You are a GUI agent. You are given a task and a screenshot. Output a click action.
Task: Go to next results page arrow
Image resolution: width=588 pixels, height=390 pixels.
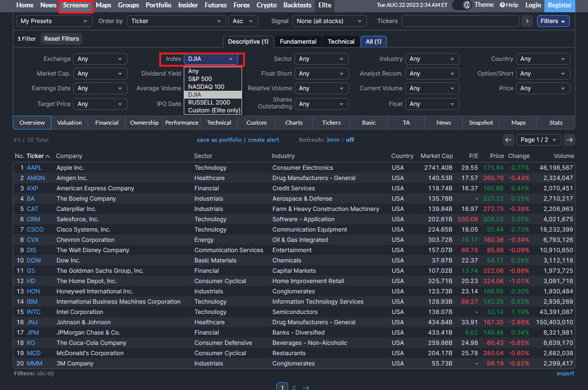pyautogui.click(x=569, y=140)
